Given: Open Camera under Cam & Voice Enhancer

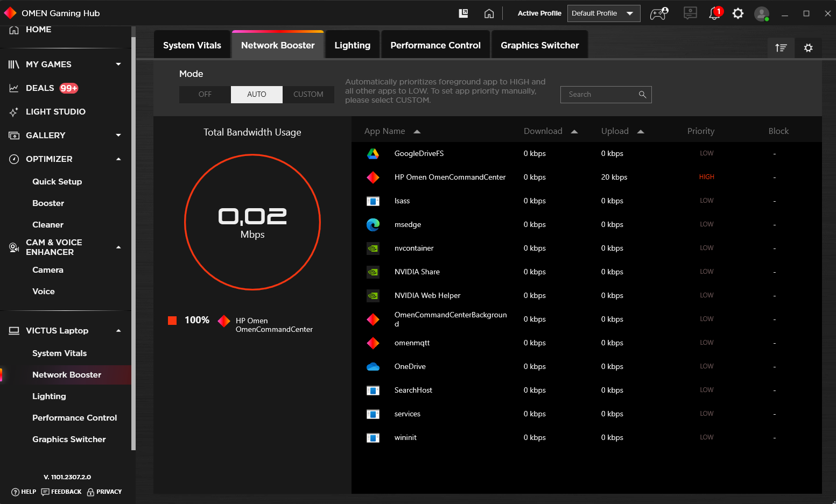Looking at the screenshot, I should (x=48, y=270).
